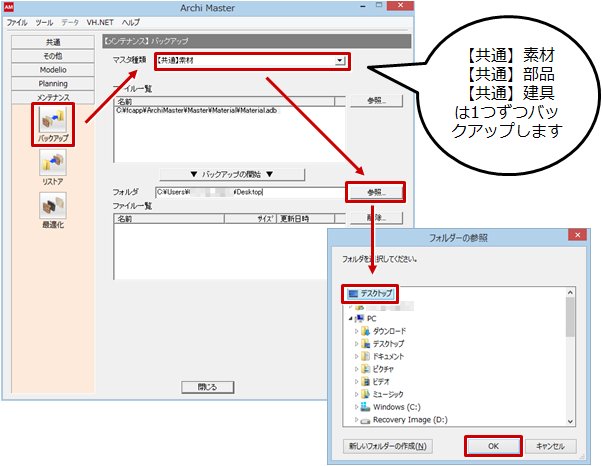Expand the ピクチャ tree node
This screenshot has height=466, width=602.
(355, 370)
